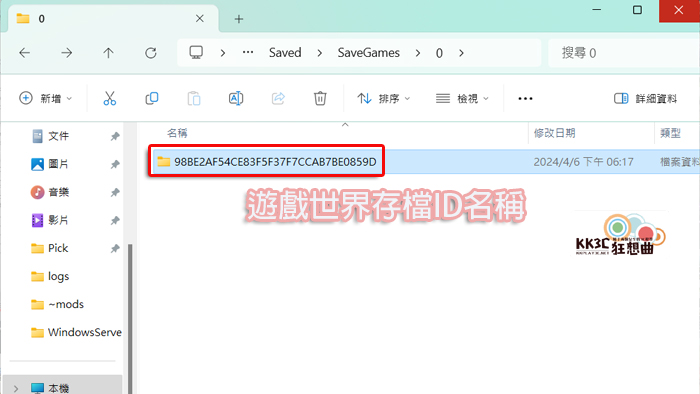Image resolution: width=700 pixels, height=394 pixels.
Task: Toggle the 詳細資料 details pane
Action: tap(646, 98)
